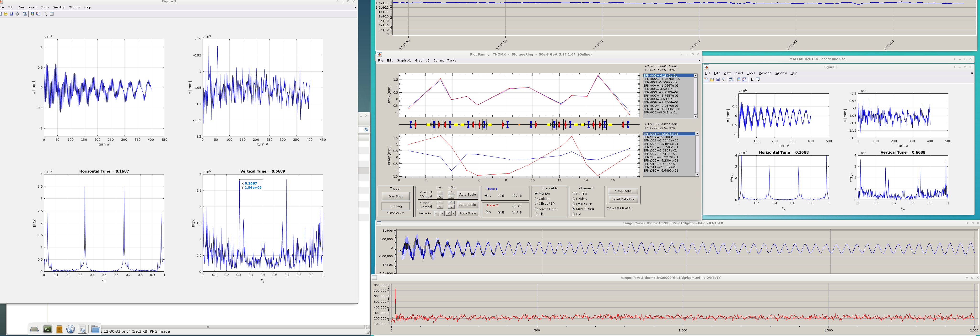This screenshot has height=336, width=980.
Task: Click Graph 1 Vertical zoom up arrow
Action: (x=440, y=192)
